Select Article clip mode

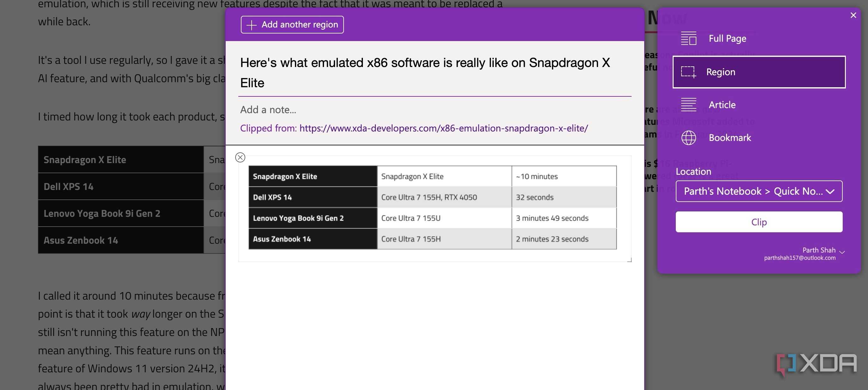click(x=759, y=105)
